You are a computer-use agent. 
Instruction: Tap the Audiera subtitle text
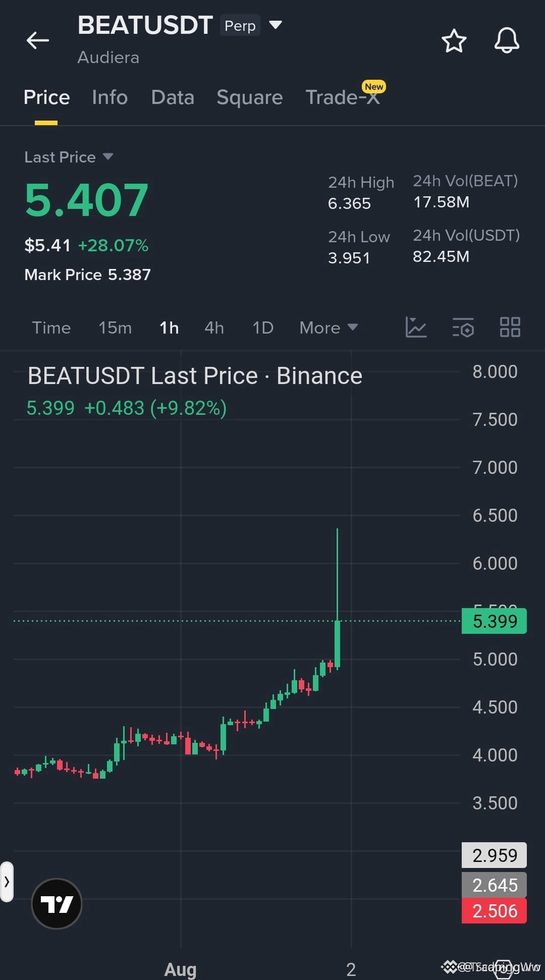pos(108,57)
